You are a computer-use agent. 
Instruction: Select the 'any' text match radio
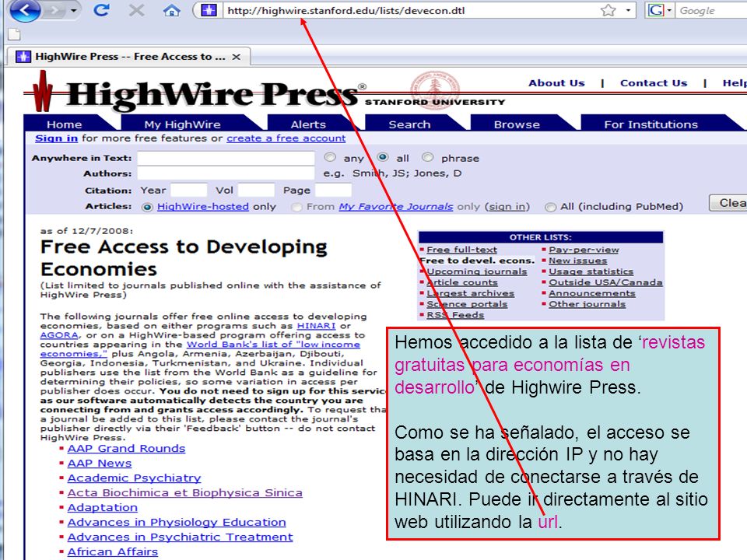(330, 157)
